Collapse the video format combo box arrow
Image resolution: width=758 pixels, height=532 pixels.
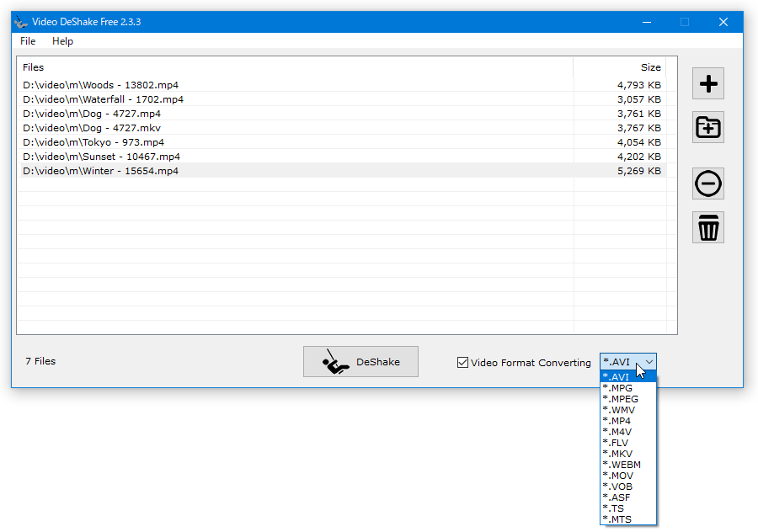pyautogui.click(x=649, y=361)
